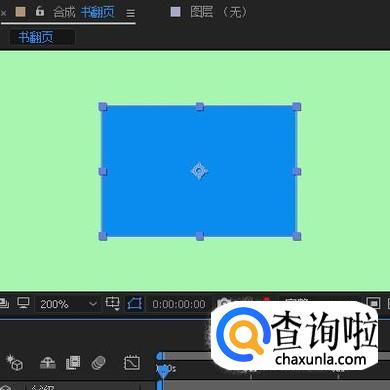The width and height of the screenshot is (390, 390).
Task: Click the 0:00:00:00 current time display
Action: pyautogui.click(x=179, y=304)
